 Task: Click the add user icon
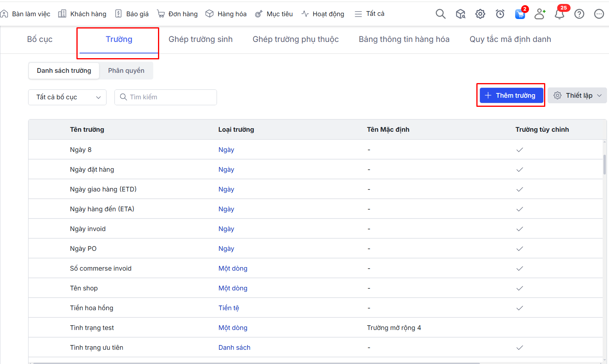click(x=539, y=14)
